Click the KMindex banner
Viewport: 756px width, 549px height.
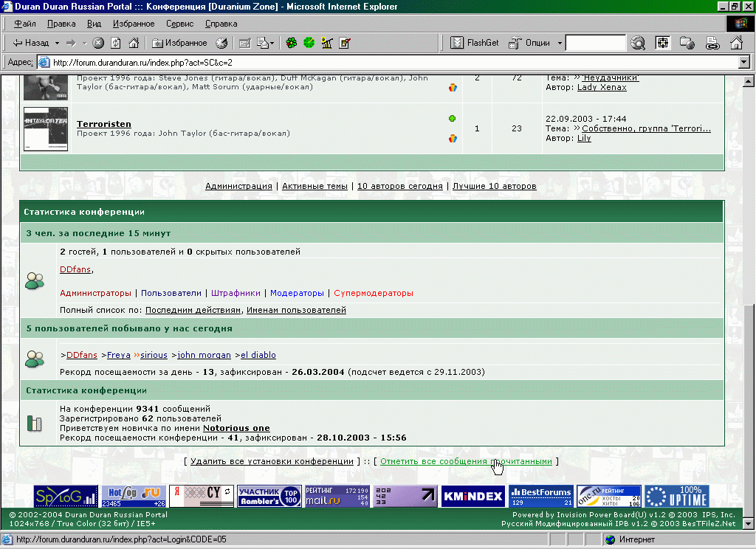pyautogui.click(x=472, y=496)
